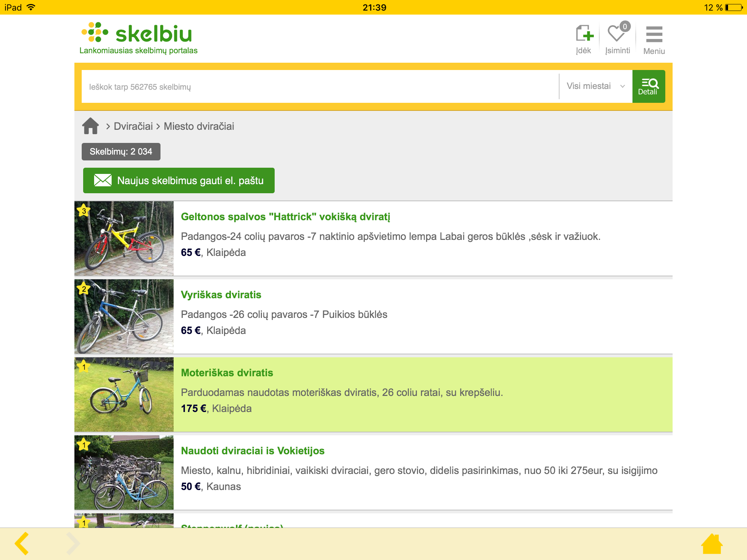The image size is (747, 560).
Task: Start the search with the green Detali button
Action: point(649,86)
